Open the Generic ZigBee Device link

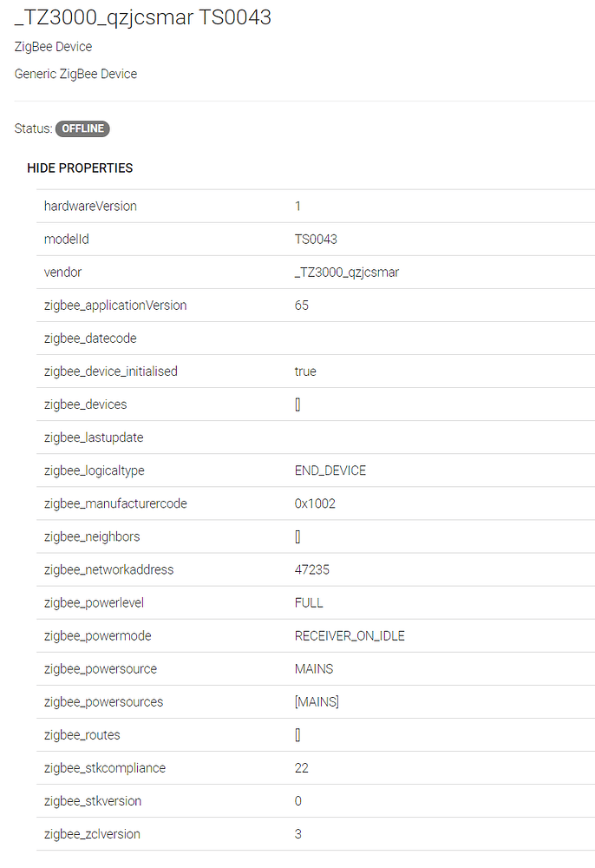pyautogui.click(x=75, y=74)
